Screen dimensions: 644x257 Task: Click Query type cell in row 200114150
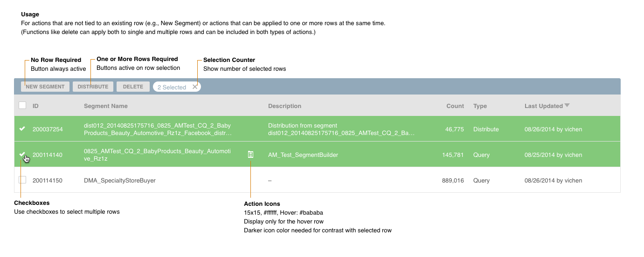481,181
